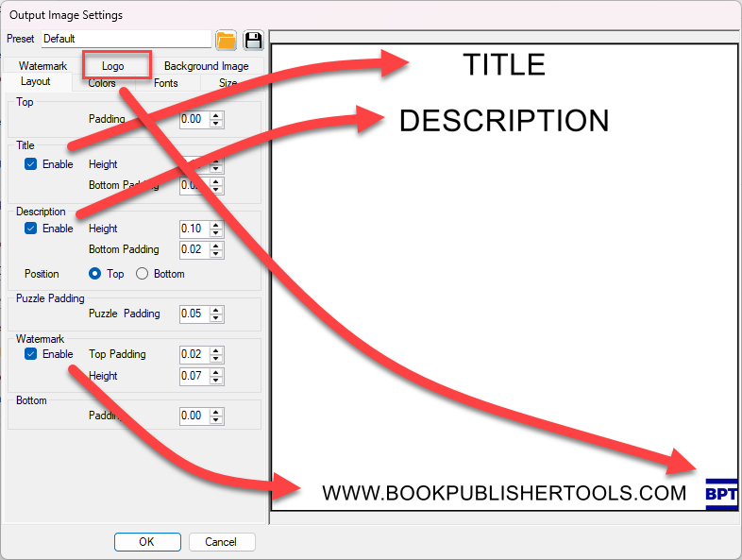
Task: Increase the Top Padding value
Action: 216,115
